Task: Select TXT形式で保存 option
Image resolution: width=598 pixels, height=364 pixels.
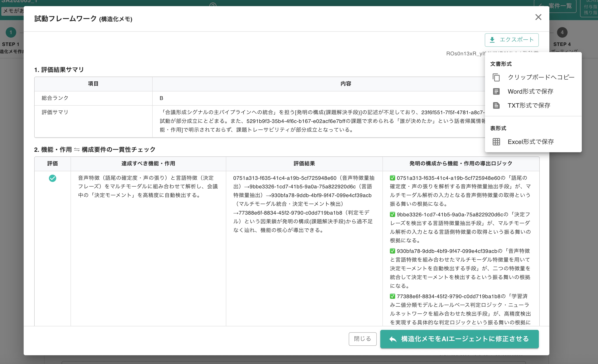Action: (533, 105)
